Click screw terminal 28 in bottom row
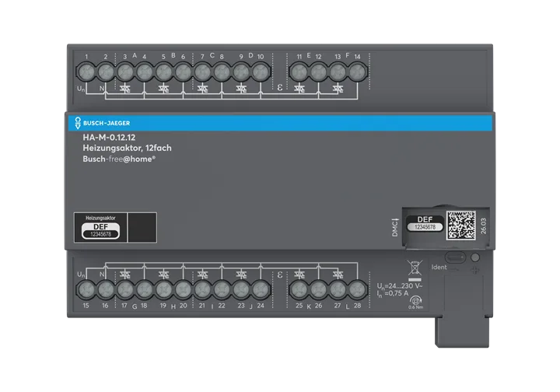Viewport: 560px width, 392px height. (x=357, y=289)
